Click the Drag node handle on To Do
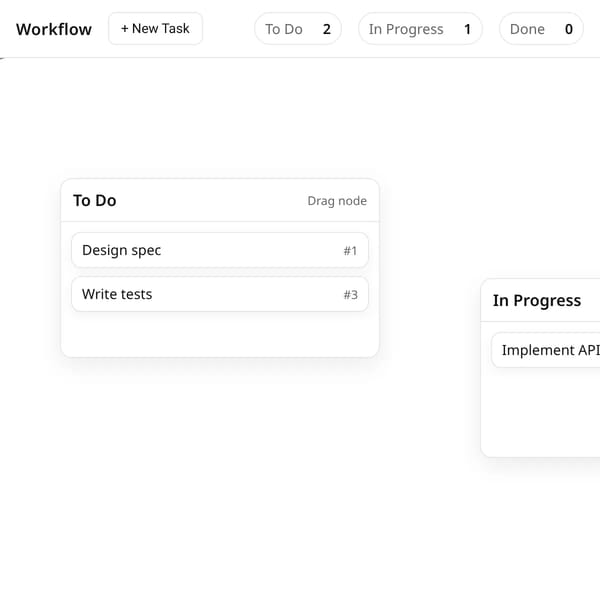Screen dimensions: 600x600 pos(337,201)
